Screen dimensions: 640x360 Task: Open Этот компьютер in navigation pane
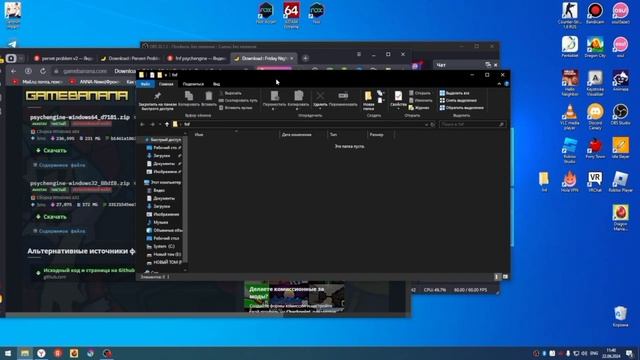pos(162,182)
